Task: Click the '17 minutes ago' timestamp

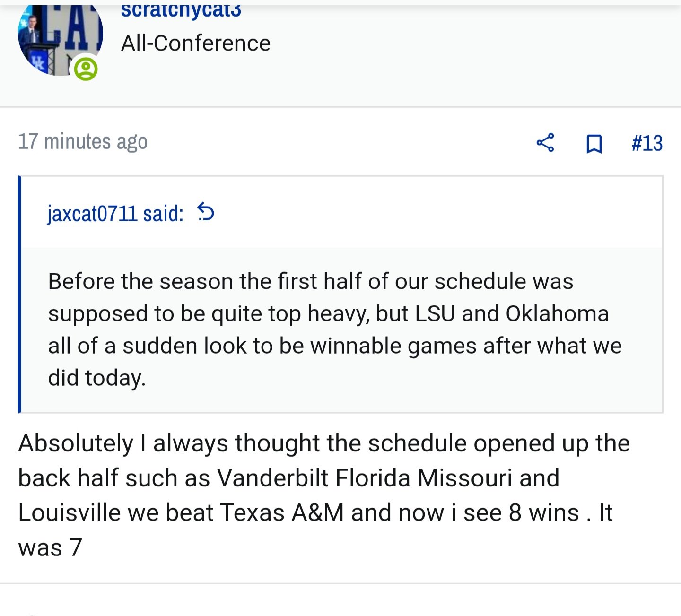Action: pyautogui.click(x=83, y=142)
